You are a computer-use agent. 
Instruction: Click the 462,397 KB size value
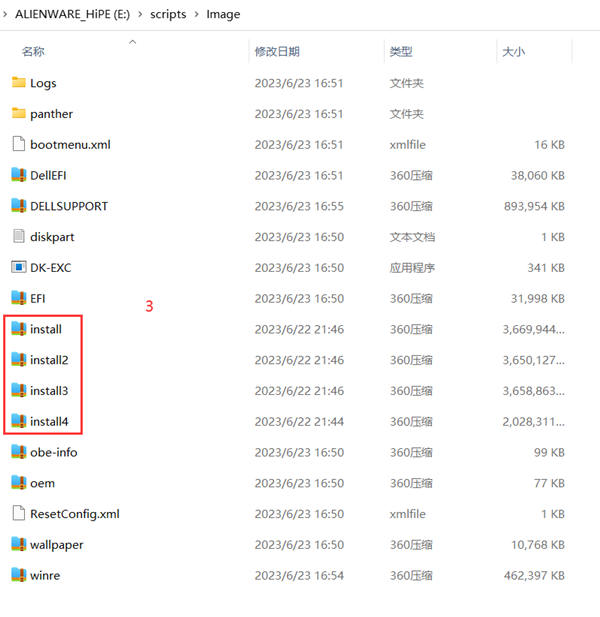[x=534, y=575]
